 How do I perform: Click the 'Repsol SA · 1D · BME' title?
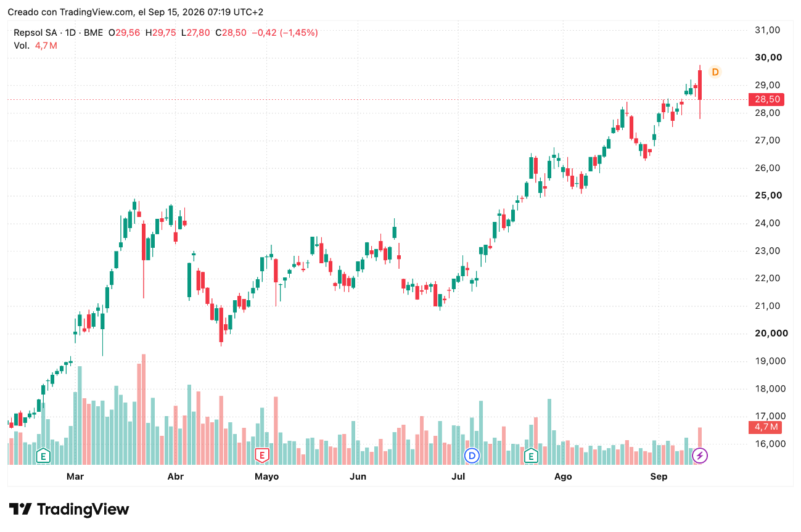(59, 33)
